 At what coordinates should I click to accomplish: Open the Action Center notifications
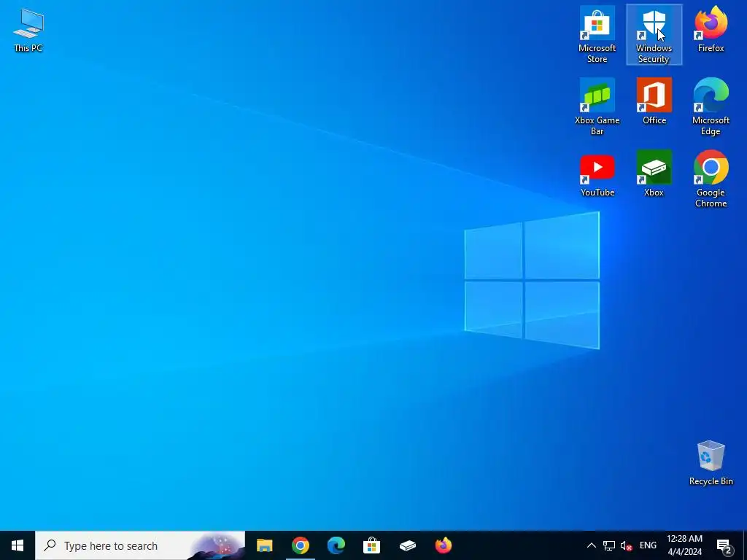(724, 545)
